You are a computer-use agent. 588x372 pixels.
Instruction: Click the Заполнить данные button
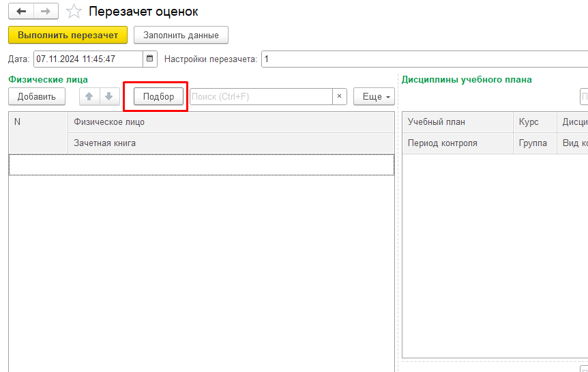tap(181, 35)
